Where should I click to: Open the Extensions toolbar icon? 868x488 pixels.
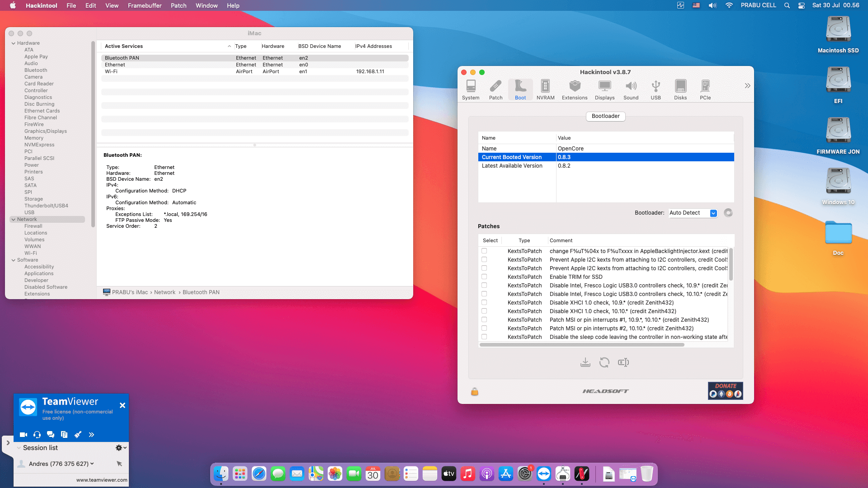tap(574, 89)
